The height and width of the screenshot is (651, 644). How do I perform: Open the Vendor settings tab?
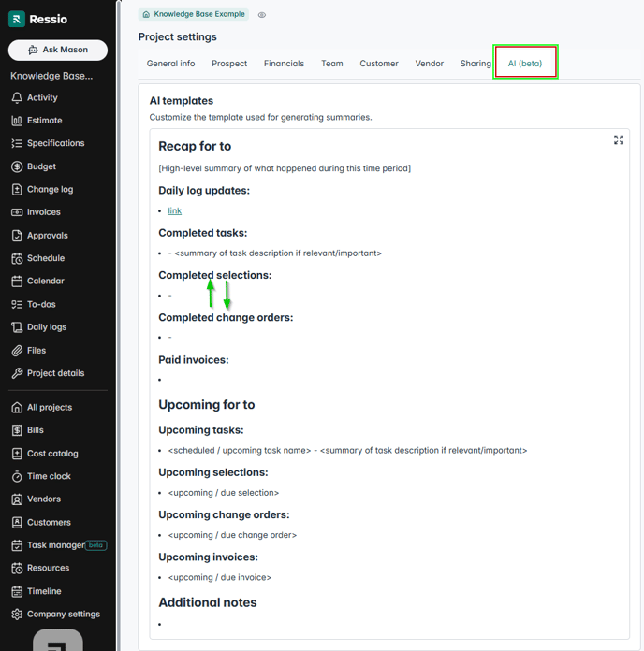430,64
